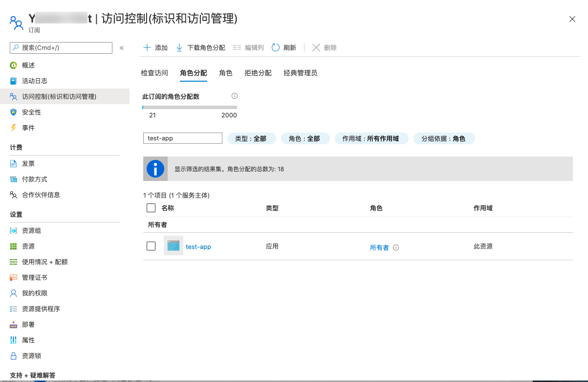
Task: Switch to the 检查访问 tab
Action: point(154,73)
